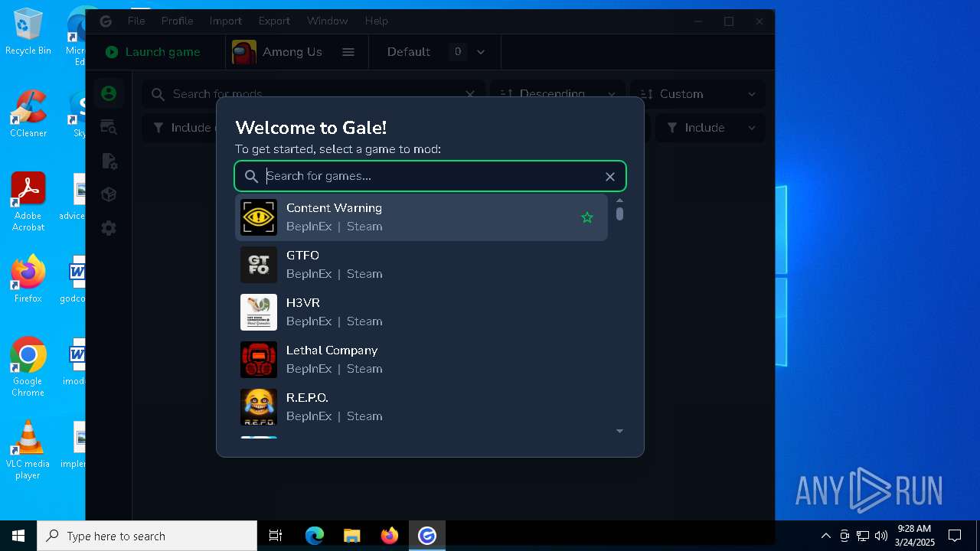Clear the Search for games field
Screen dimensions: 980x551
click(610, 177)
